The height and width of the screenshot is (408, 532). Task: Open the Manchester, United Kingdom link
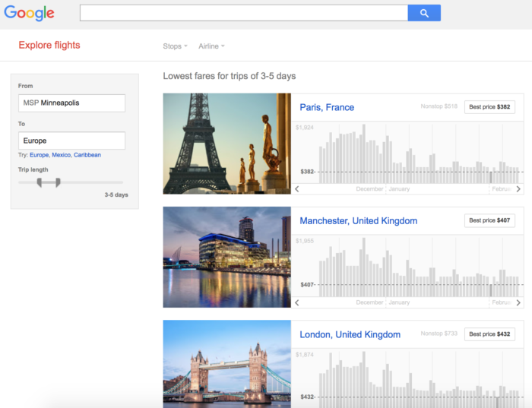coord(358,221)
